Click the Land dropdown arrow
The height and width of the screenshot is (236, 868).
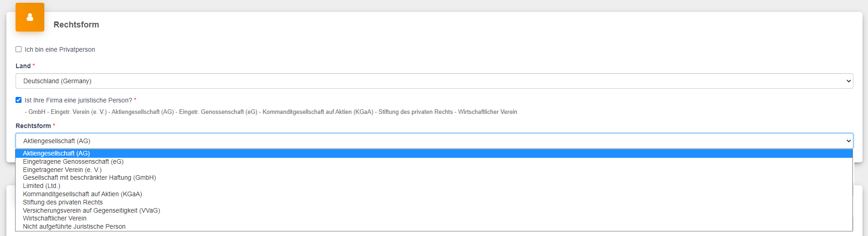[848, 81]
